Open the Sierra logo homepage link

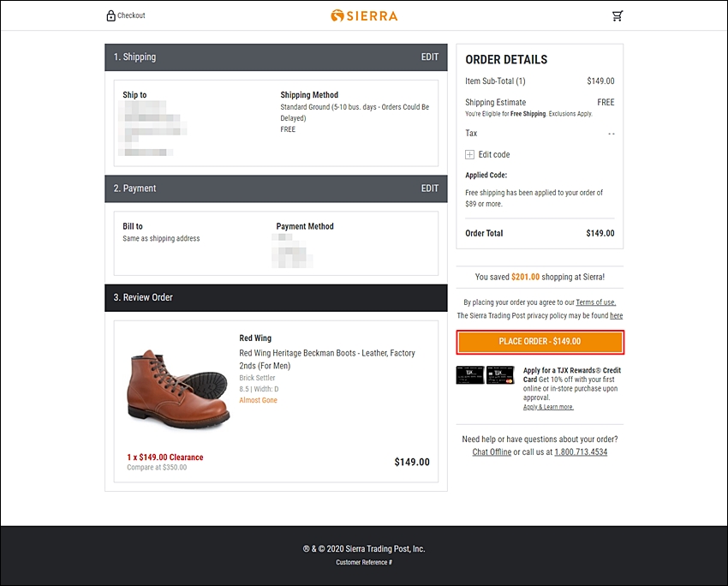pyautogui.click(x=364, y=15)
